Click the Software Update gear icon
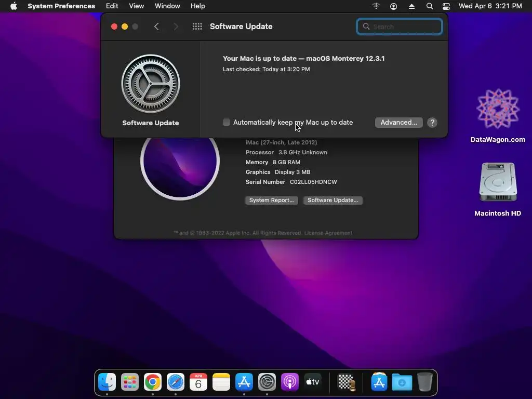Screen dimensions: 532x399 pyautogui.click(x=151, y=84)
